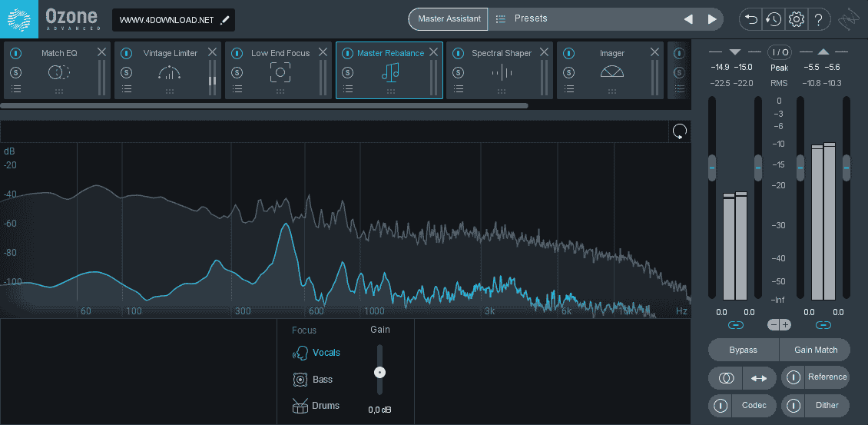Click the Master Rebalance music note icon

390,72
